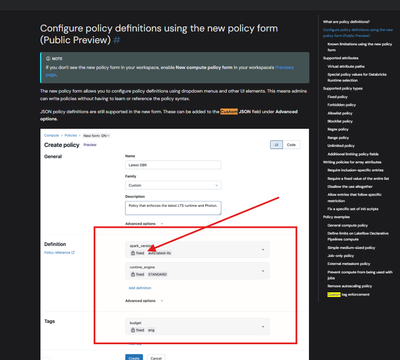The height and width of the screenshot is (360, 400).
Task: Click the blue Create button
Action: pyautogui.click(x=134, y=357)
